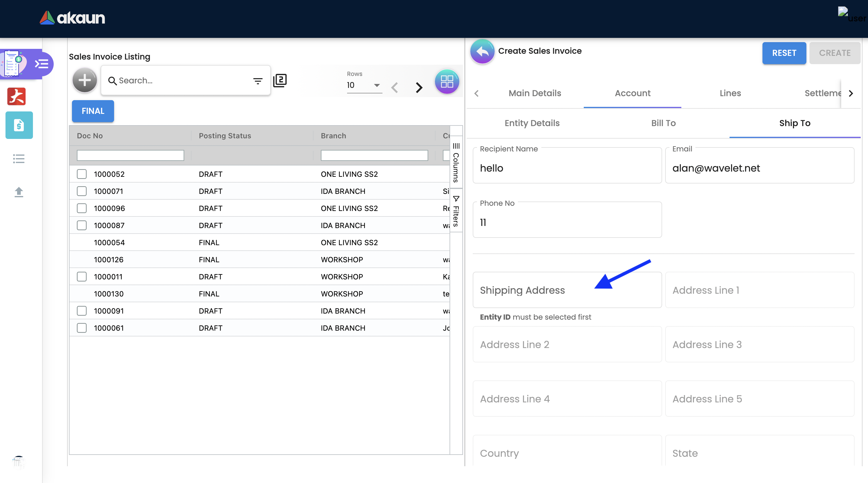Click the round plus add-invoice button

(84, 80)
